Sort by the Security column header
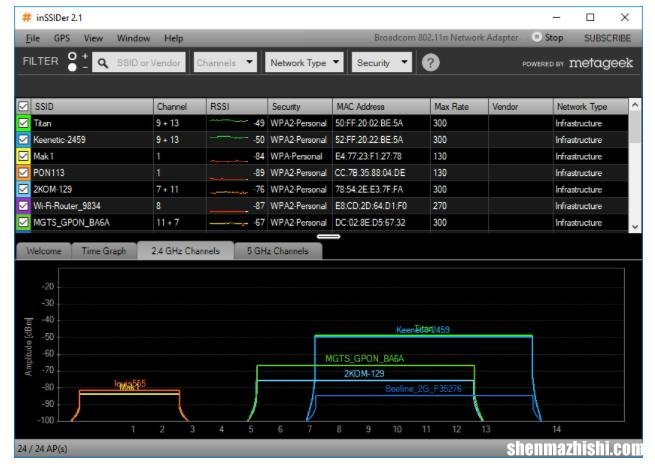 300,106
